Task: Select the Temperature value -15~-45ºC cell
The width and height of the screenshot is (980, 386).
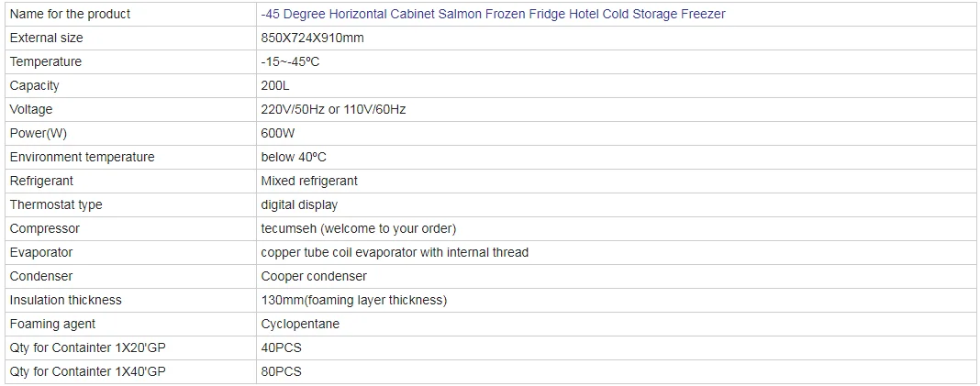Action: click(x=290, y=61)
